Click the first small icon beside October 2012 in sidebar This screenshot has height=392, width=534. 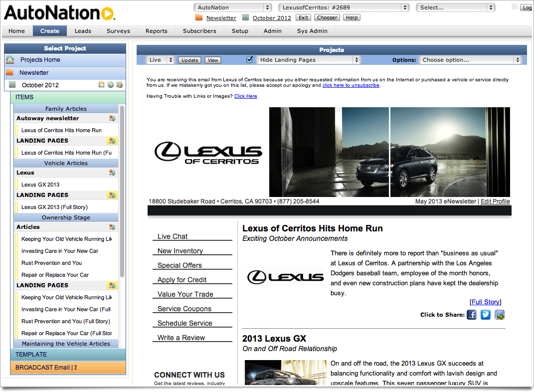102,85
